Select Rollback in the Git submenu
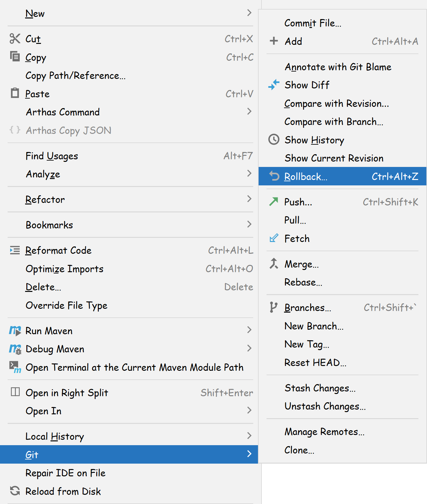The width and height of the screenshot is (427, 504). (306, 176)
